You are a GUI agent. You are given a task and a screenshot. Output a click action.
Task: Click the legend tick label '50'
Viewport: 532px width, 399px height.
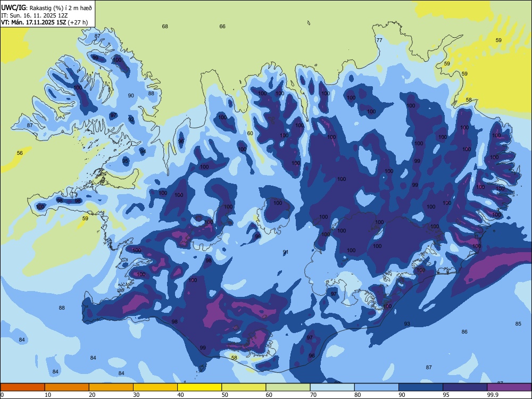[225, 395]
